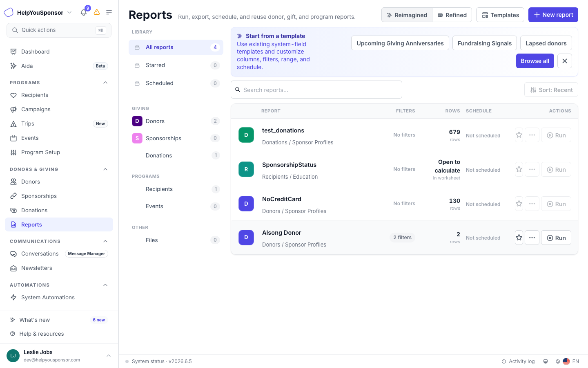Open the HelpYouSponsor organization dropdown

tap(38, 13)
